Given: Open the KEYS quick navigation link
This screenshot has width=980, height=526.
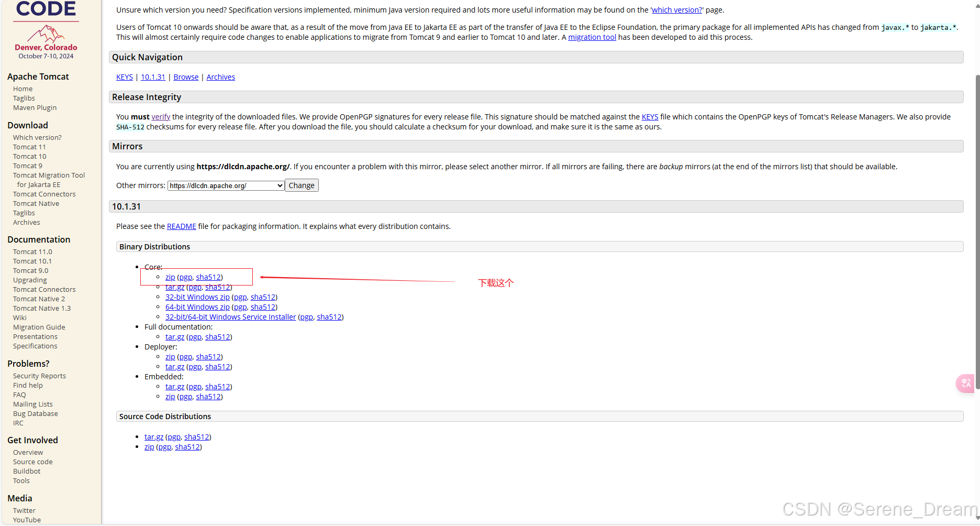Looking at the screenshot, I should point(125,77).
